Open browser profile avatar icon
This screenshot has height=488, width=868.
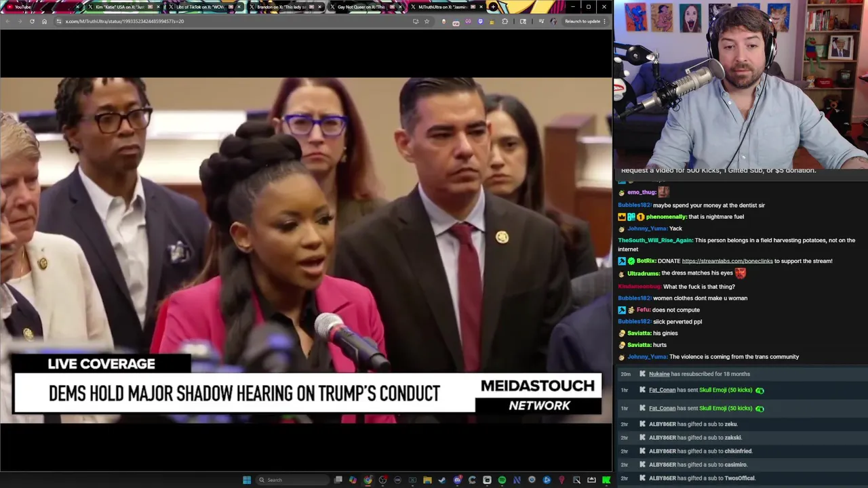(x=553, y=21)
